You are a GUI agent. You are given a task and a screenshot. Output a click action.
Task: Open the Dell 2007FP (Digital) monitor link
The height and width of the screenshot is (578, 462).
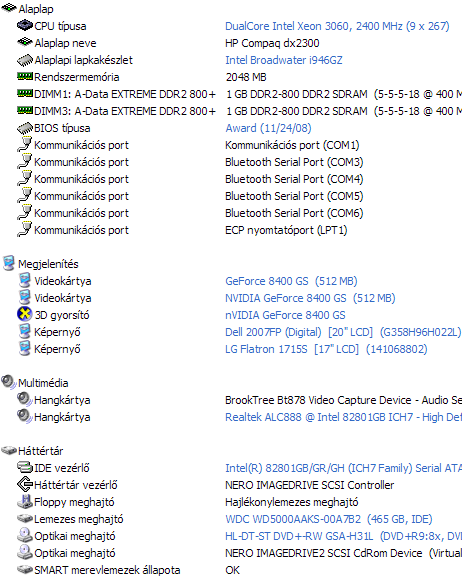(x=343, y=332)
